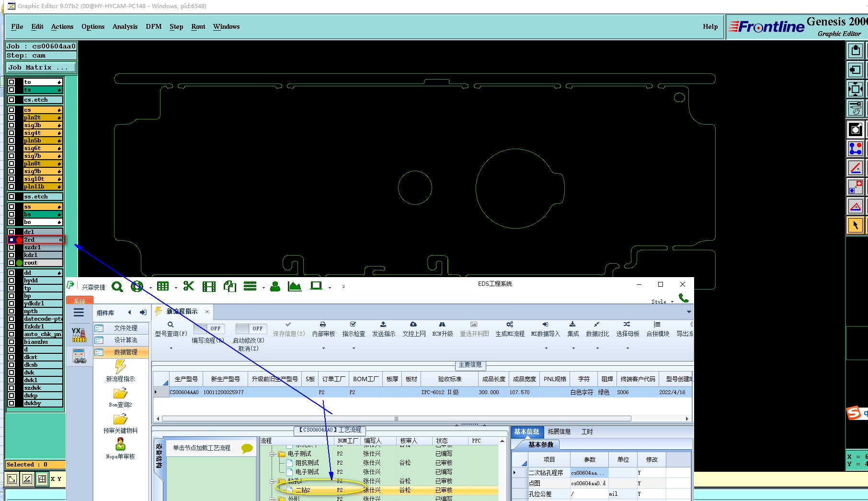Image resolution: width=868 pixels, height=501 pixels.
Task: Click the 数据对比 compare icon
Action: point(597,325)
